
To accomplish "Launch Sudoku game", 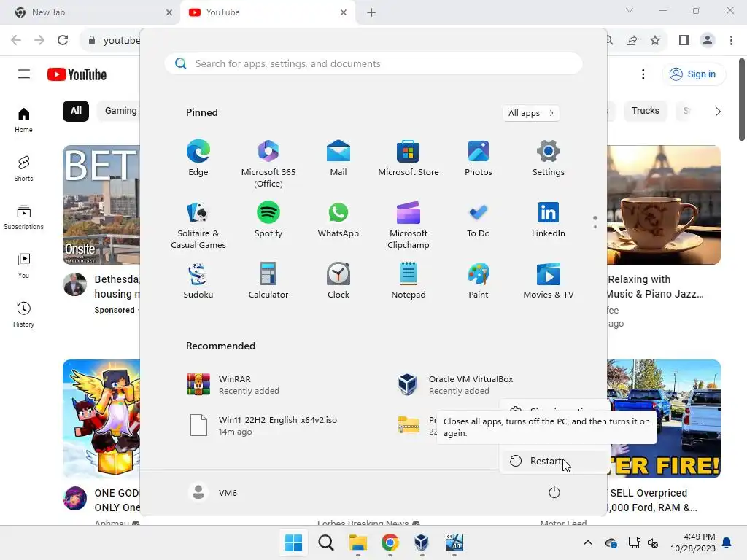I will point(198,281).
